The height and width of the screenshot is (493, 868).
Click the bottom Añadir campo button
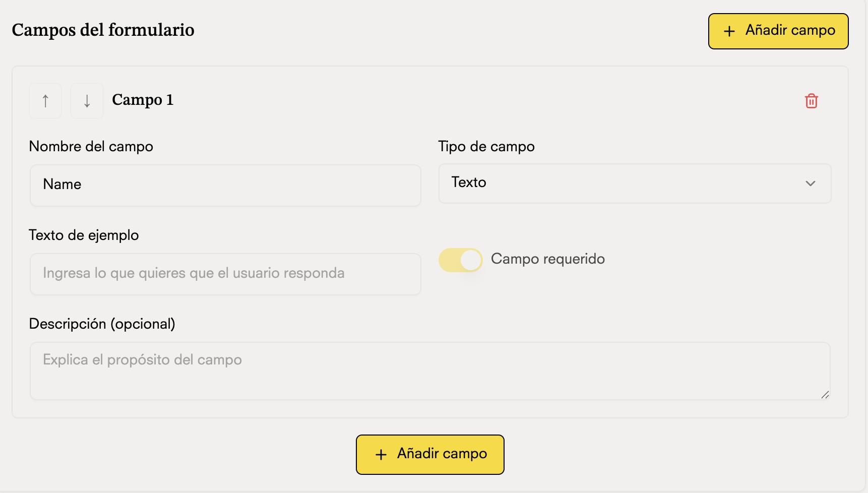(x=429, y=454)
